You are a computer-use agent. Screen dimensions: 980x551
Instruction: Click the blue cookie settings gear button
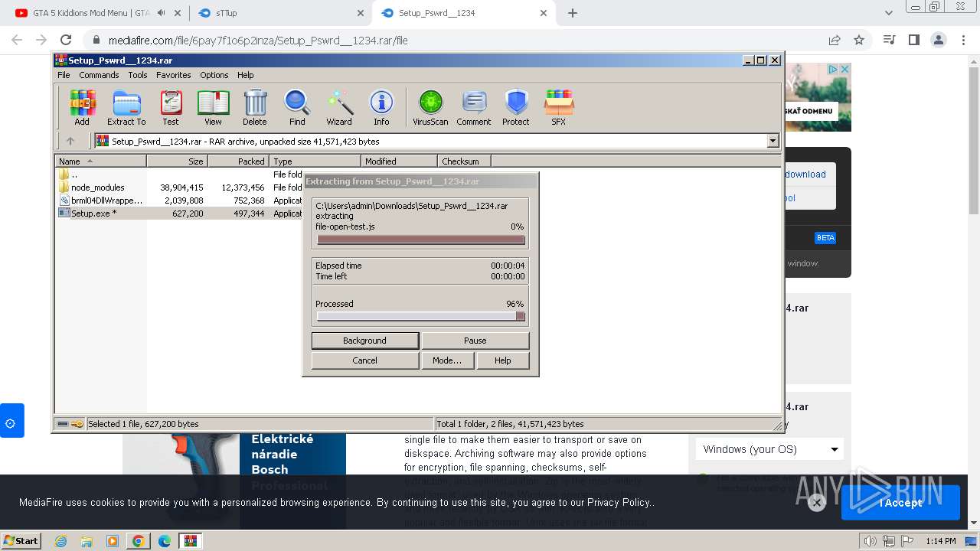point(11,421)
